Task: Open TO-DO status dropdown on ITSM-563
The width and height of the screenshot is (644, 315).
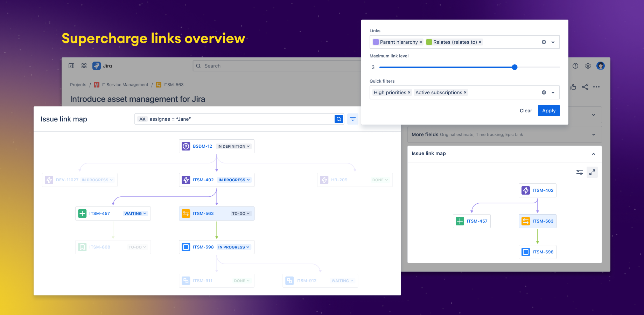Action: click(241, 213)
